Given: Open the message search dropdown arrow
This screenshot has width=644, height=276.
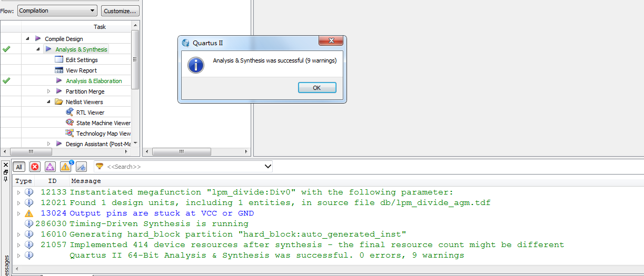Looking at the screenshot, I should (267, 167).
